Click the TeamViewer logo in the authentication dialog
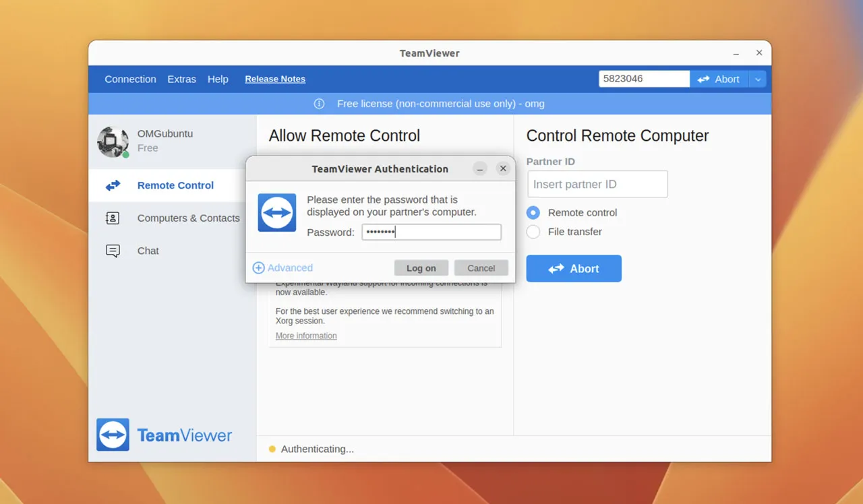The width and height of the screenshot is (863, 504). [x=276, y=212]
